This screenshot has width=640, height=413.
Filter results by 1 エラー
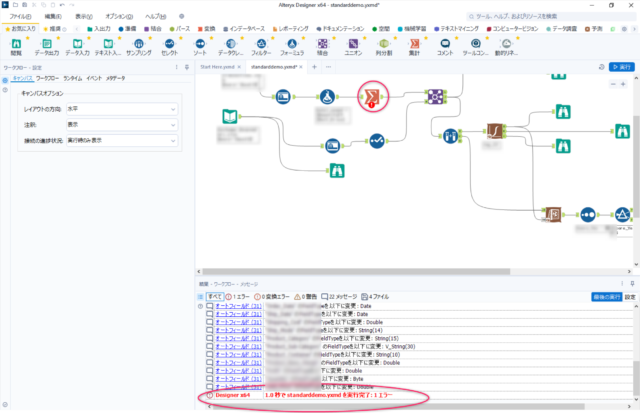237,297
